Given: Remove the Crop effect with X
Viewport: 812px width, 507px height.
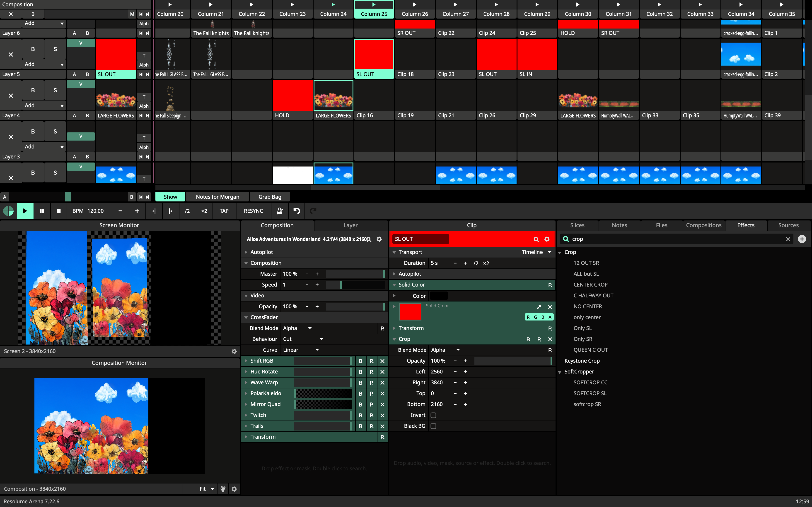Looking at the screenshot, I should coord(550,339).
